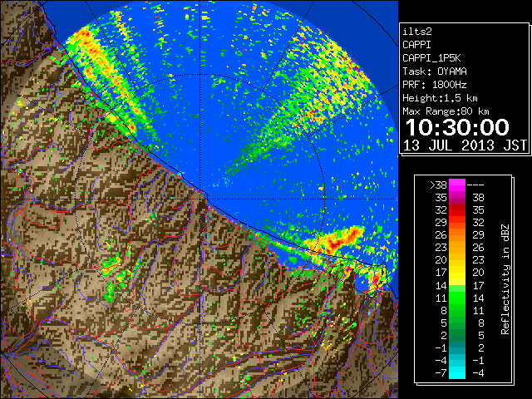Click the '13 JUL 2013 JST' date
This screenshot has width=532, height=399.
pos(465,145)
